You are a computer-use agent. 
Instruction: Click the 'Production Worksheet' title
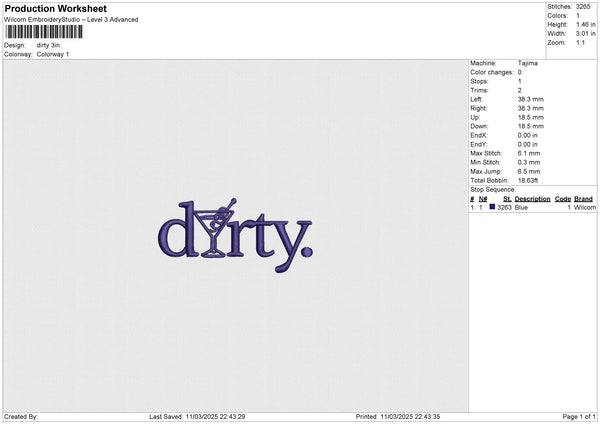click(55, 9)
